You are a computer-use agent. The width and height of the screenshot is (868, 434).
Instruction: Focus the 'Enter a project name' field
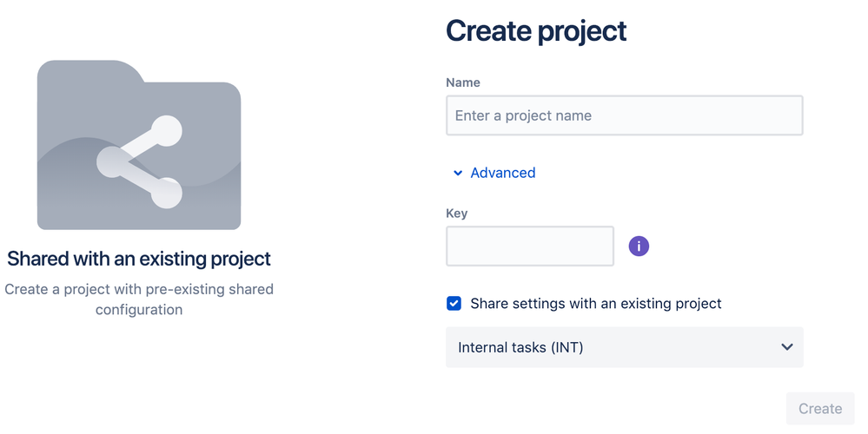(x=624, y=115)
